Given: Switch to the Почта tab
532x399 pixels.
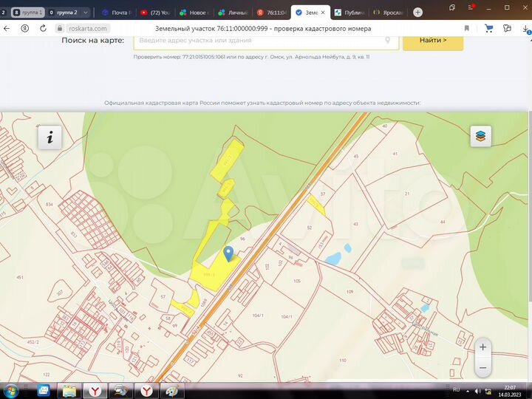Looking at the screenshot, I should (x=117, y=13).
